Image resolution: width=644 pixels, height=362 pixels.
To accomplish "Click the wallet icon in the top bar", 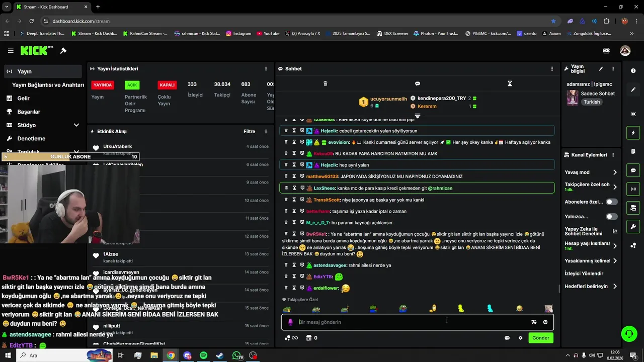I will click(x=606, y=51).
